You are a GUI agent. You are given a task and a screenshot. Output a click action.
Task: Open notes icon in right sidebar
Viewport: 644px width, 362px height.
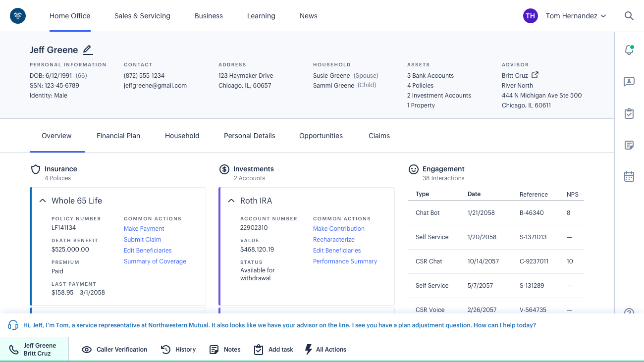click(x=629, y=145)
